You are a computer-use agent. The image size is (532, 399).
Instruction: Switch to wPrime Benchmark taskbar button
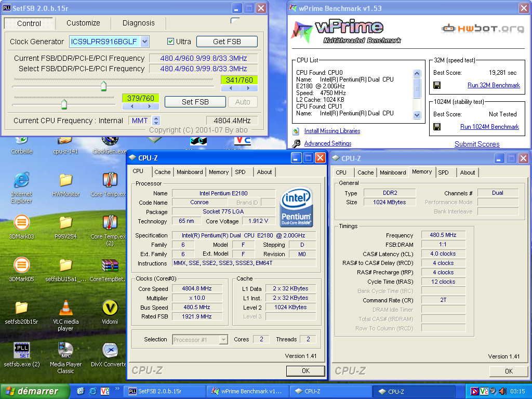pyautogui.click(x=248, y=391)
